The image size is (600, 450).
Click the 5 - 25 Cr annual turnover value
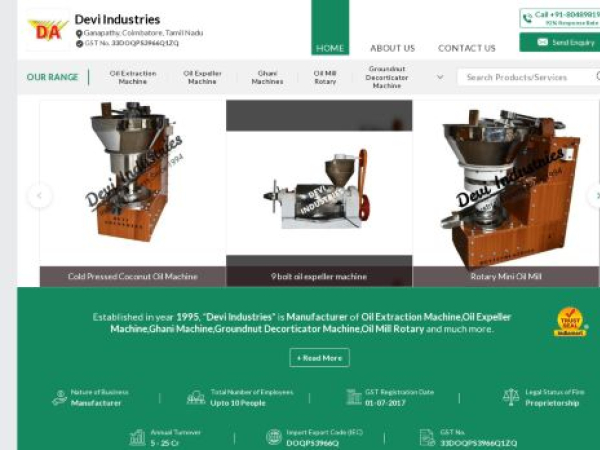click(x=165, y=443)
